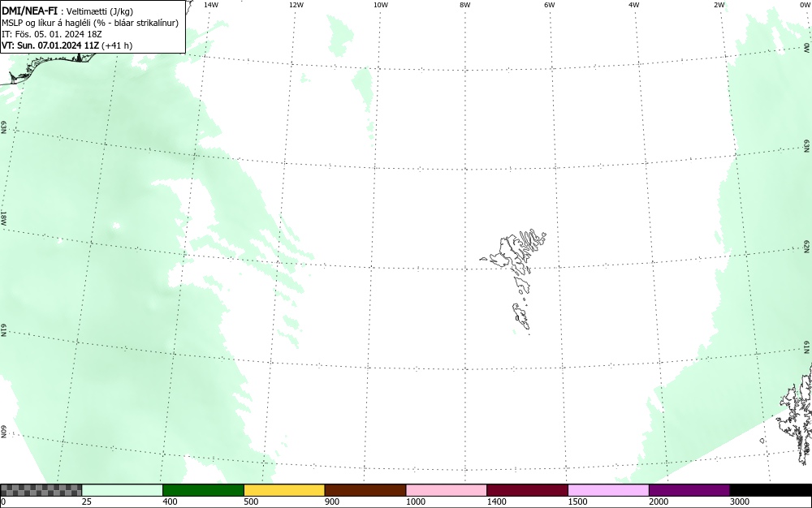Click the DMI/NEA-FI title text
Image resolution: width=812 pixels, height=508 pixels.
[x=29, y=11]
